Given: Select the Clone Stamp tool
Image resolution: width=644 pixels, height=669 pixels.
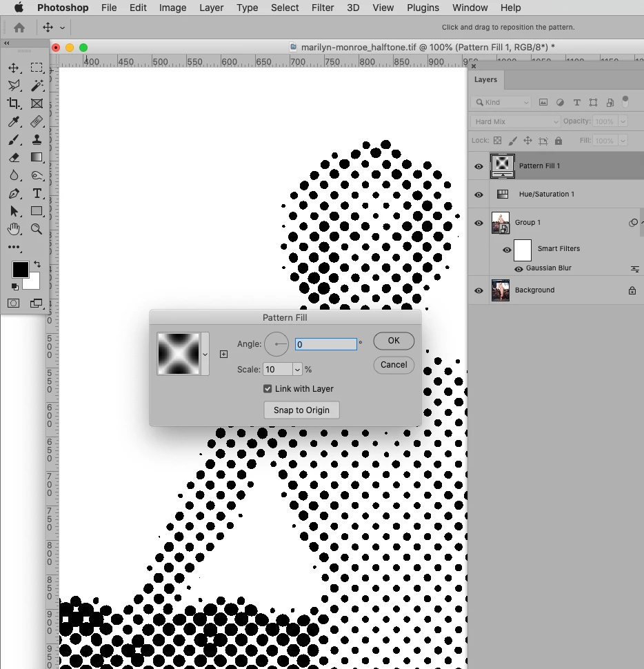Looking at the screenshot, I should click(x=37, y=139).
